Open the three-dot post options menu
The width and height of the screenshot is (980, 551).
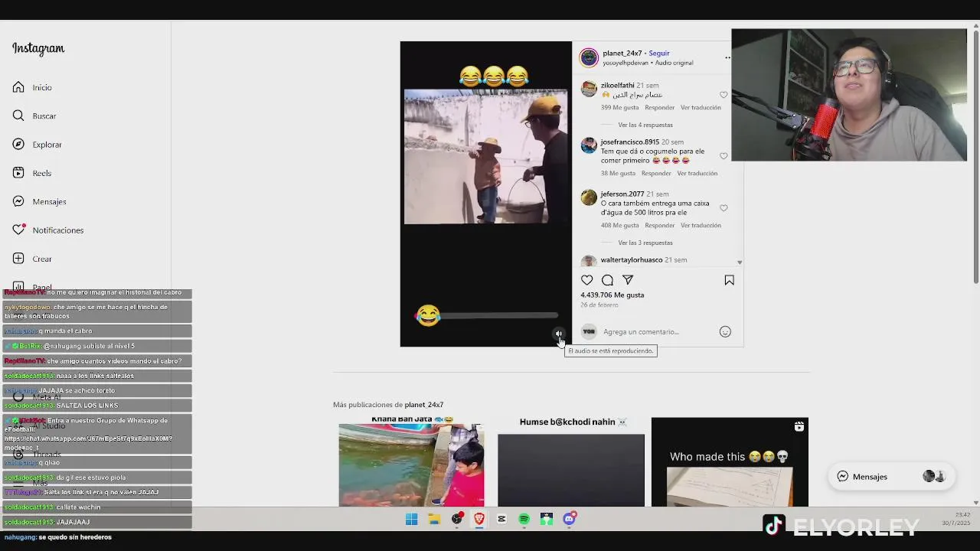click(727, 57)
